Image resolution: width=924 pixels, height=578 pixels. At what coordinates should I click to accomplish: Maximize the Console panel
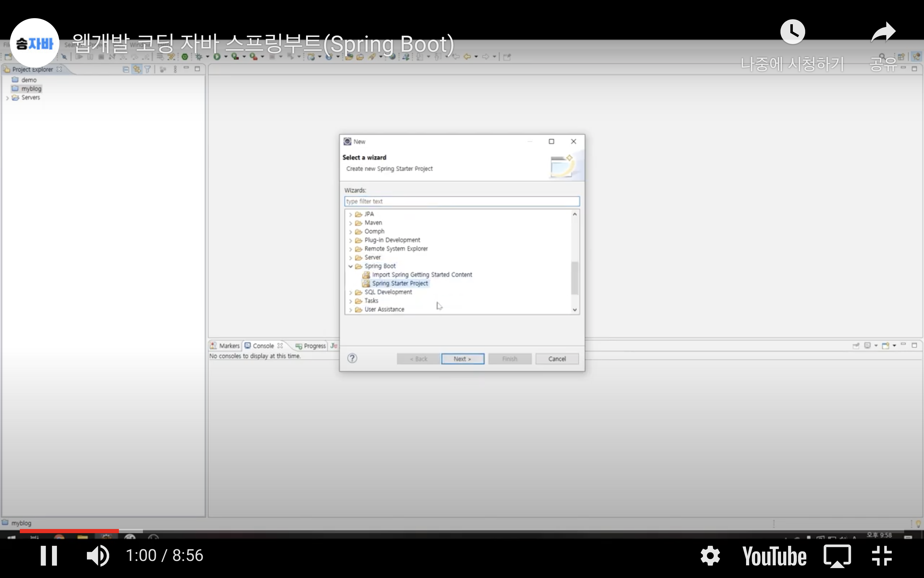click(914, 345)
